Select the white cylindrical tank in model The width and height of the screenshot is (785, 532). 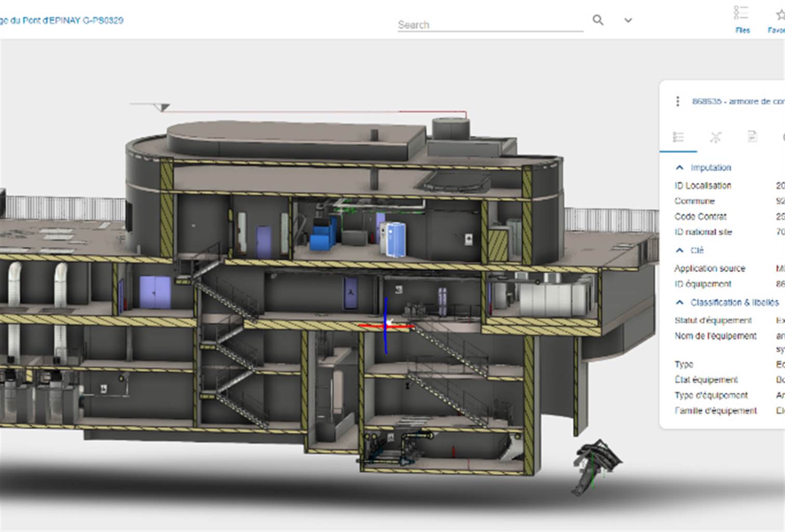[x=394, y=239]
